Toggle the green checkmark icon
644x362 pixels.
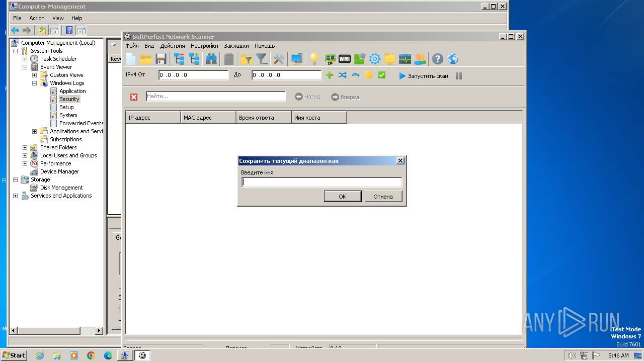click(x=382, y=75)
